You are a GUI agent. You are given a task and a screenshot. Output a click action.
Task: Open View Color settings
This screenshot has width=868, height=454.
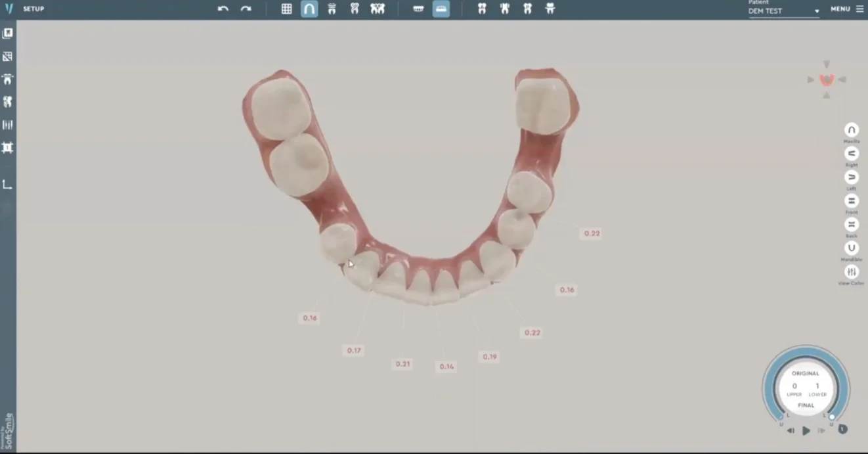click(852, 272)
